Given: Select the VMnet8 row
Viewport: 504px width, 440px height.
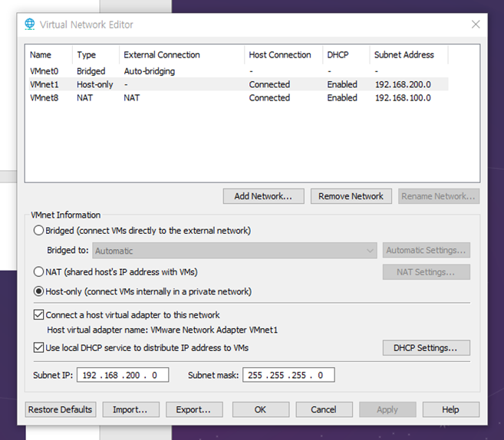Looking at the screenshot, I should [239, 97].
